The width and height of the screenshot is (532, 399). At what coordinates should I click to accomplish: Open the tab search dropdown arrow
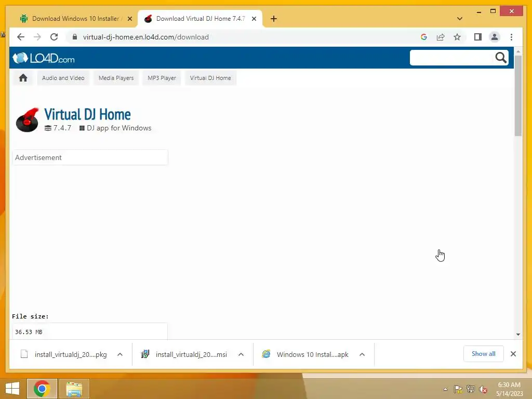point(460,19)
